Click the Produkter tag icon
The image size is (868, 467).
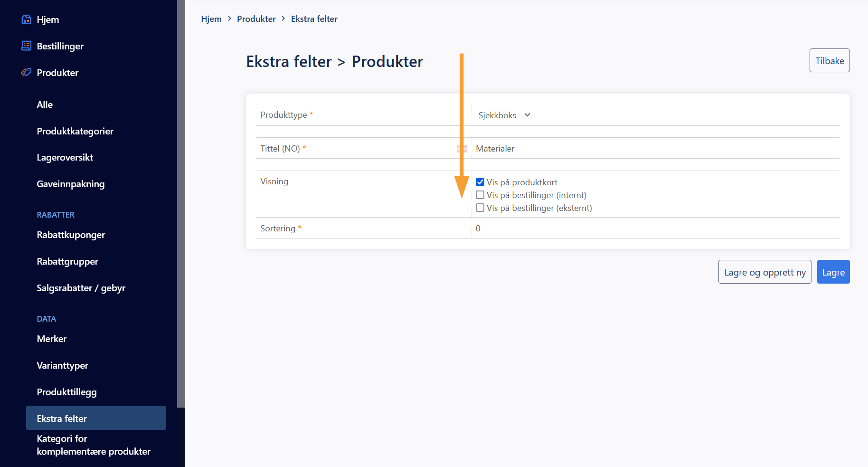pos(27,73)
